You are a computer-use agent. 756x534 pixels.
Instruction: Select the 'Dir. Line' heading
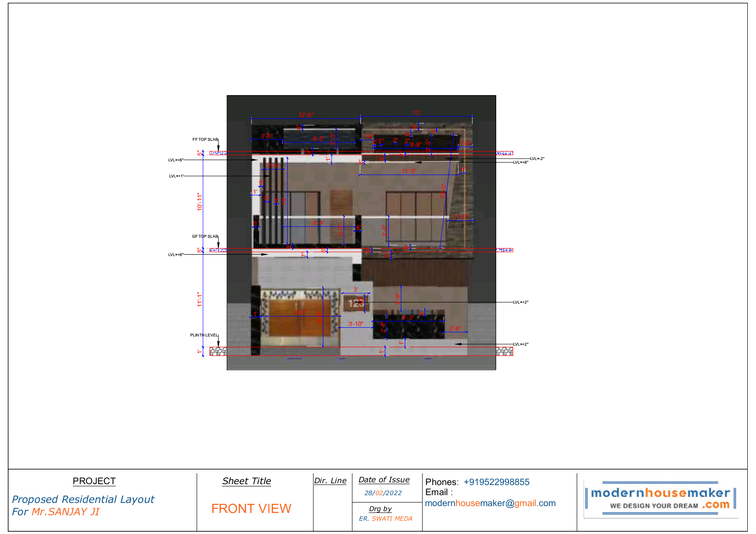tap(330, 481)
